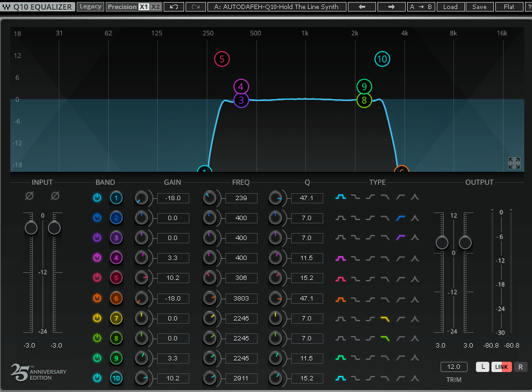Viewport: 532px width, 392px height.
Task: Click the left output fader handle
Action: [x=442, y=243]
